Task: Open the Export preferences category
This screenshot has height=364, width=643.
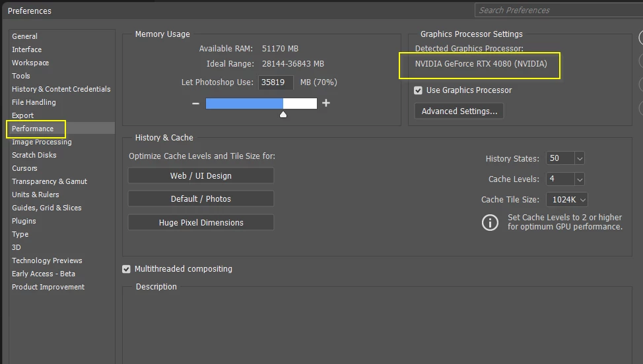Action: coord(22,115)
